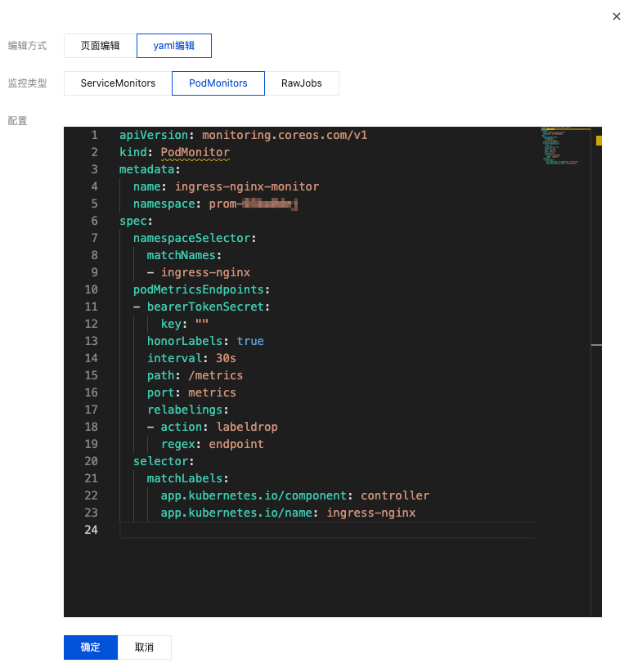The image size is (633, 672).
Task: Choose PodMonitors monitor type
Action: pos(218,83)
